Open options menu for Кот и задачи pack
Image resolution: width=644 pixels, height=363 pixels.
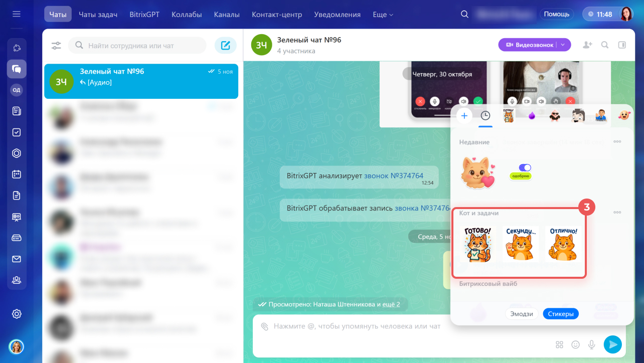617,213
